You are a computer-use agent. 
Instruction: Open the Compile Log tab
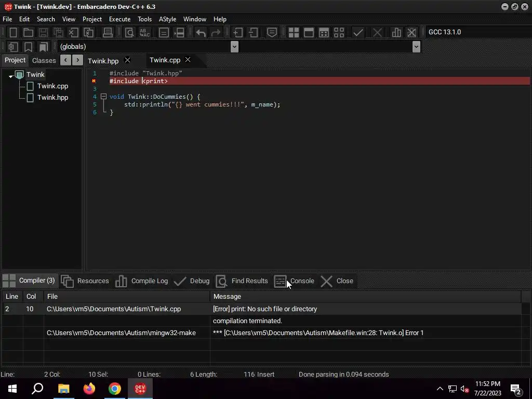tap(141, 281)
